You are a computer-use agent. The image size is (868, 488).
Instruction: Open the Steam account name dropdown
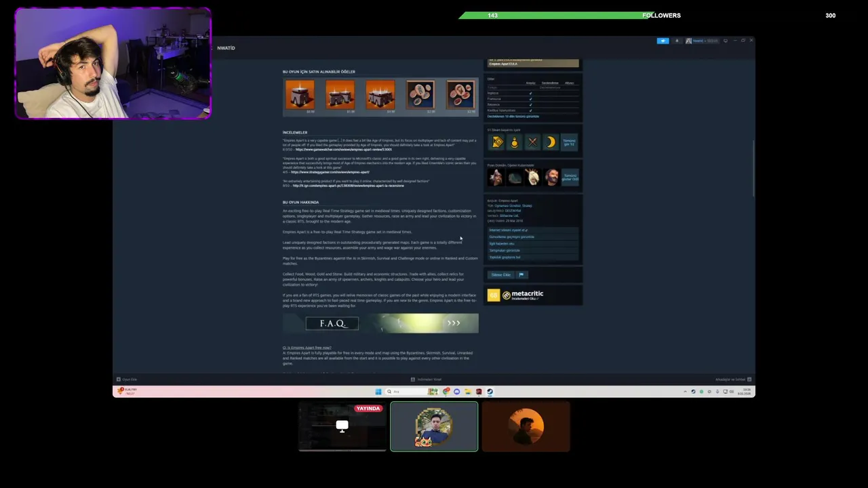click(701, 41)
